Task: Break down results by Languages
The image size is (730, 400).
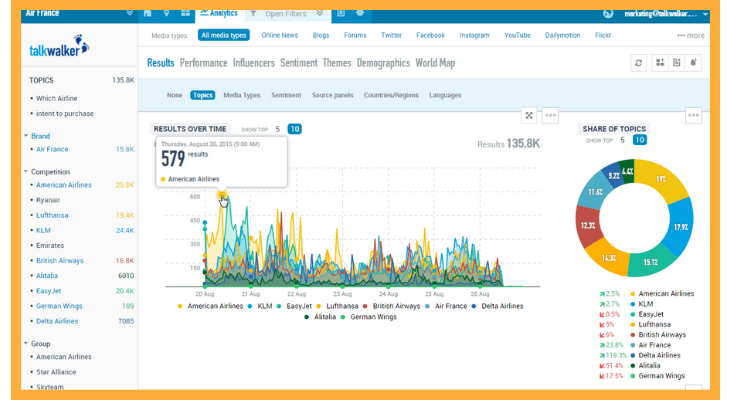Action: click(x=445, y=95)
